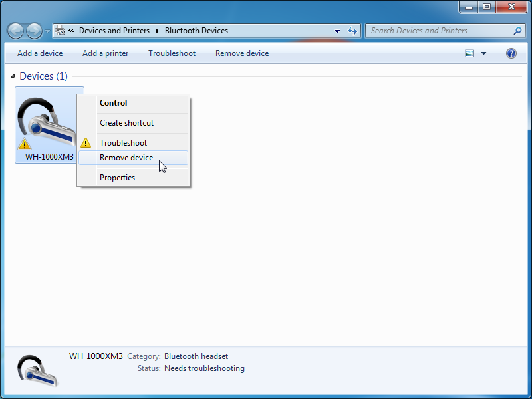Open the view options dropdown arrow
The image size is (532, 399).
pyautogui.click(x=484, y=53)
